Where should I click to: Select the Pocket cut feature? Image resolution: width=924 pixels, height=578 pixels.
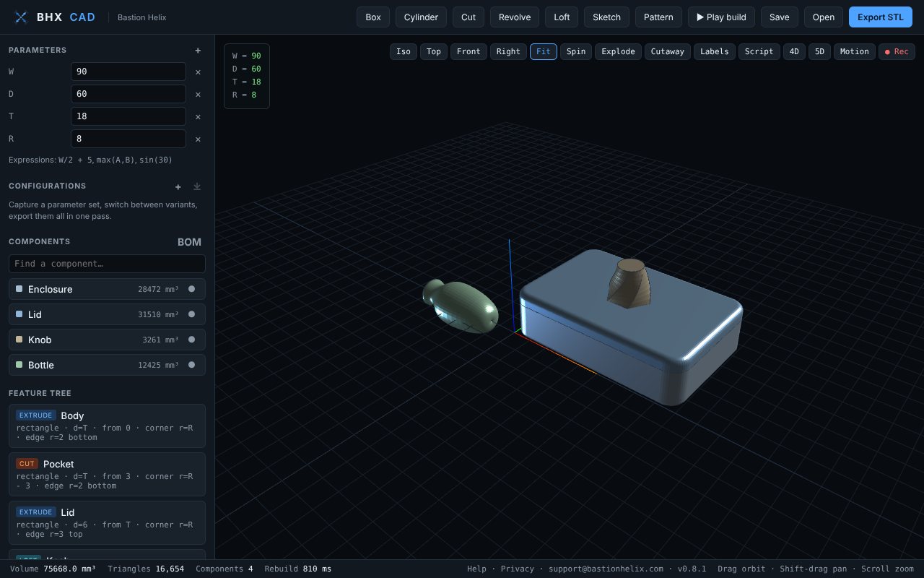click(107, 474)
